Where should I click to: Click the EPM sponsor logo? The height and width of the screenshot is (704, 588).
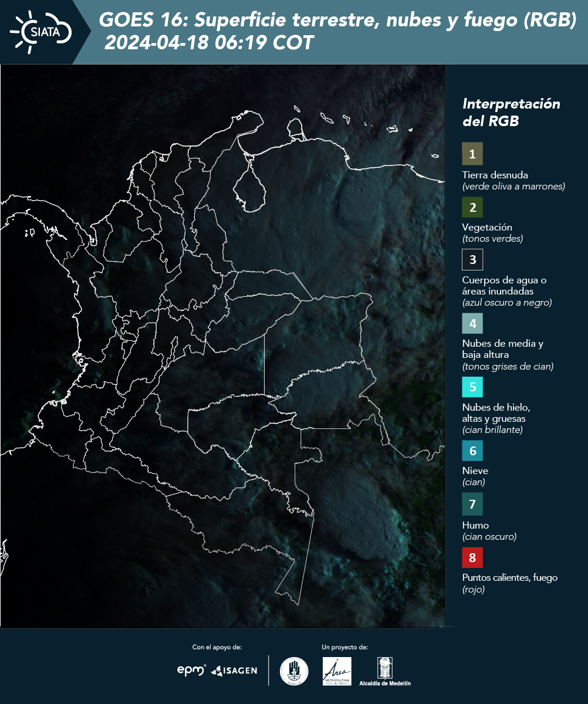[192, 670]
